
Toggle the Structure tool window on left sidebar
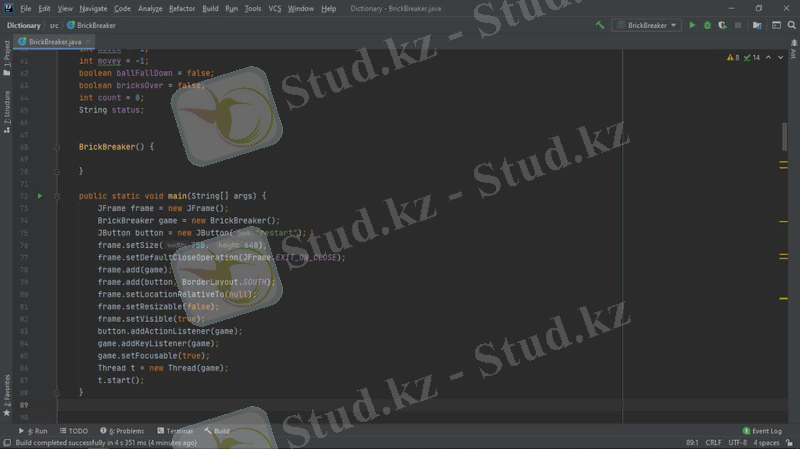(6, 110)
